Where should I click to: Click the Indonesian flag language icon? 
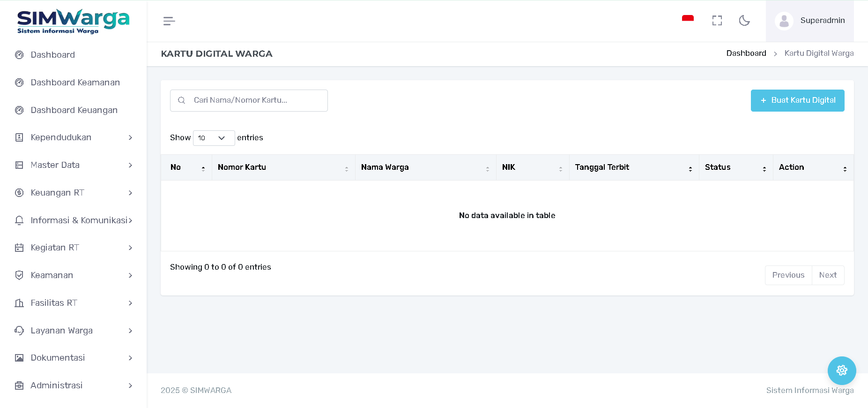[x=688, y=20]
